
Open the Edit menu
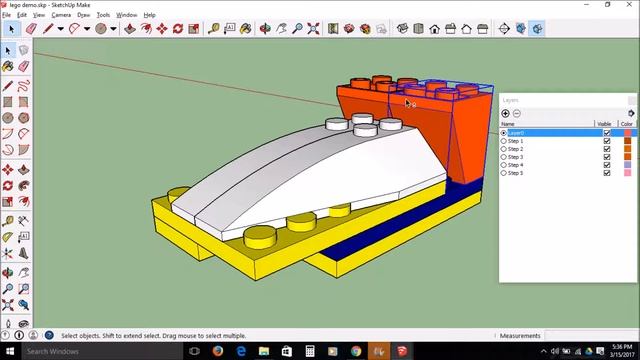point(22,15)
